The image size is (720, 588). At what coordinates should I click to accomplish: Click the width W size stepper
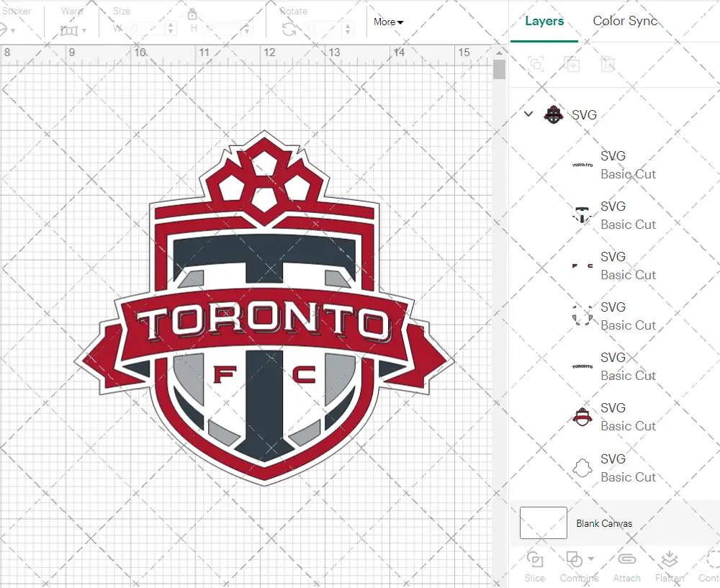pos(171,28)
